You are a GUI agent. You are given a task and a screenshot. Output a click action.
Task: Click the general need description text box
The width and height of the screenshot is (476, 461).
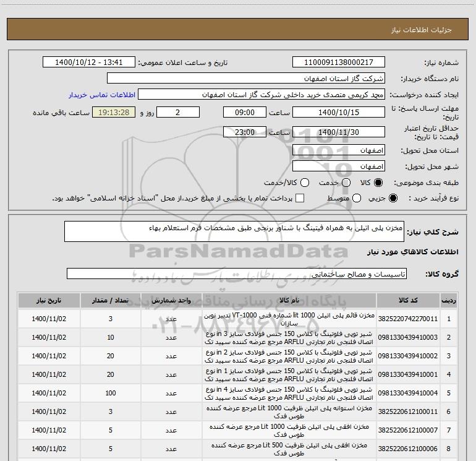coord(234,231)
